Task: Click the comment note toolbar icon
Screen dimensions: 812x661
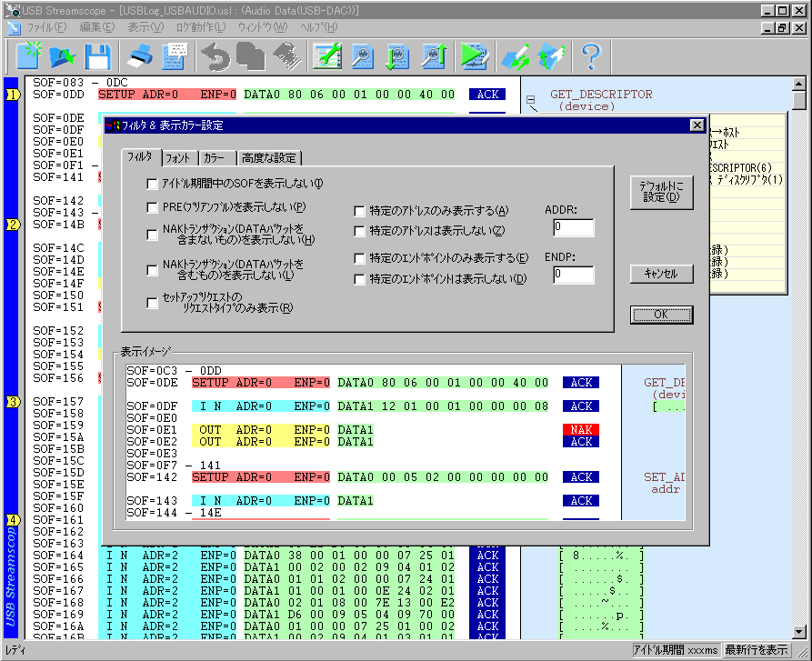Action: [x=175, y=55]
